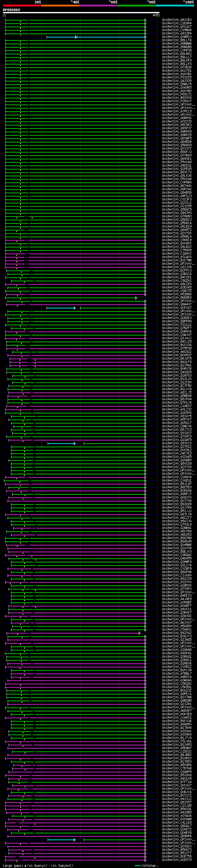Click the cyan alignment segment in Q93CC0 row
This screenshot has height=868, width=197.
pyautogui.click(x=61, y=443)
